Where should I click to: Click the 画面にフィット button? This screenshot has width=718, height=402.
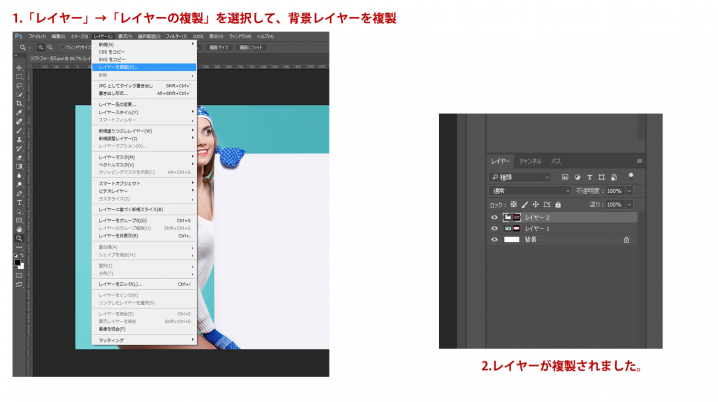[x=251, y=47]
